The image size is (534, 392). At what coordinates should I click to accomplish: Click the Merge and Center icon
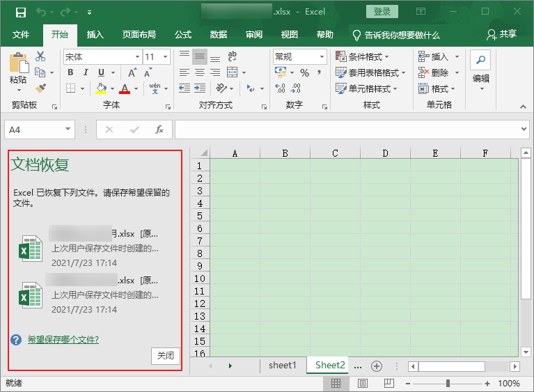coord(233,72)
